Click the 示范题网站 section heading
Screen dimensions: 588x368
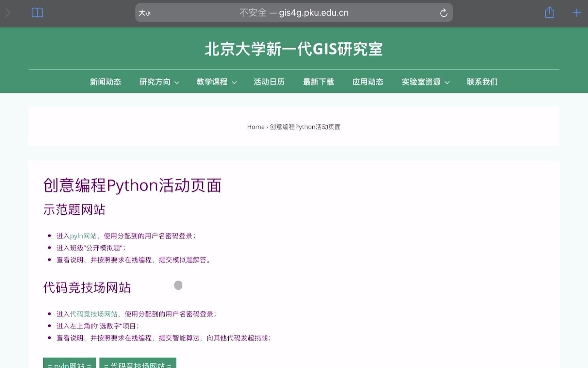click(74, 210)
